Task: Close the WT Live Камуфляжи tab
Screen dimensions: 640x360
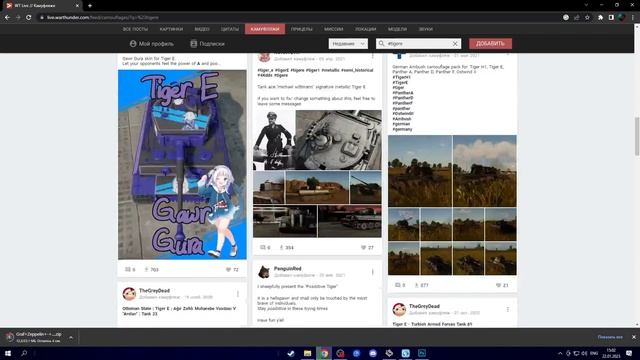Action: 77,6
